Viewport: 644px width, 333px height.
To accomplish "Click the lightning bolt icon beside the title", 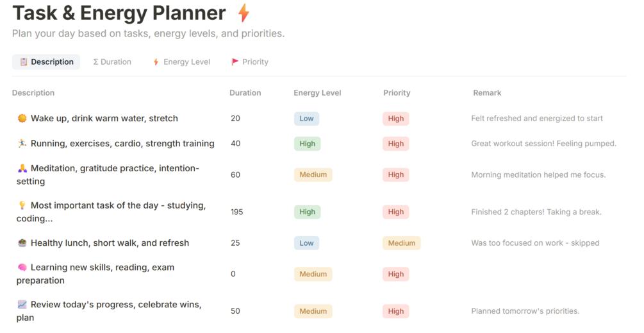I will (x=244, y=13).
